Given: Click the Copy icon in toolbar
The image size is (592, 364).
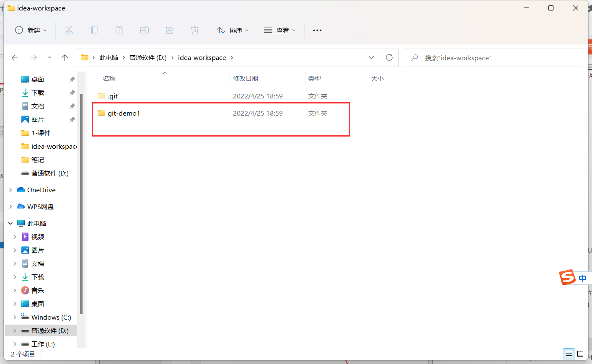Looking at the screenshot, I should point(94,30).
